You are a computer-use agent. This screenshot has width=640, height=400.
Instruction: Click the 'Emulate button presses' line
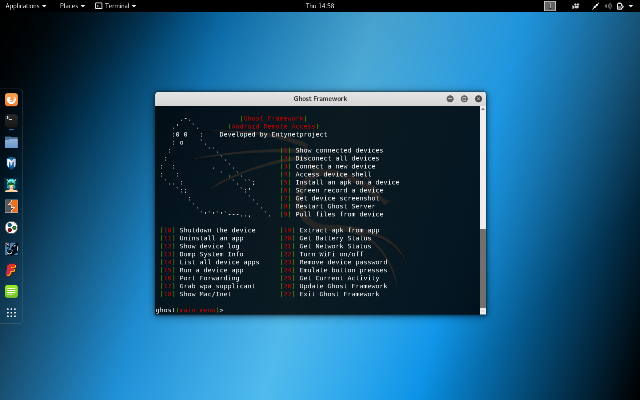click(334, 270)
